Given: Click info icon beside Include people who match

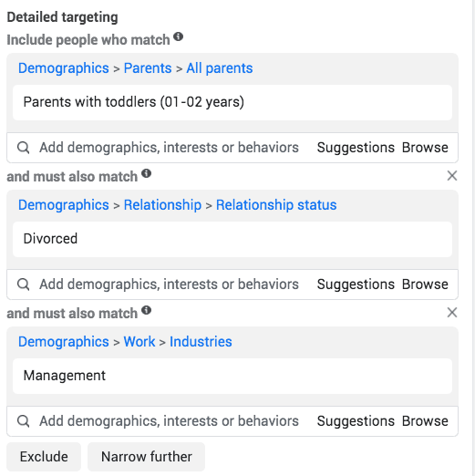Looking at the screenshot, I should [178, 36].
